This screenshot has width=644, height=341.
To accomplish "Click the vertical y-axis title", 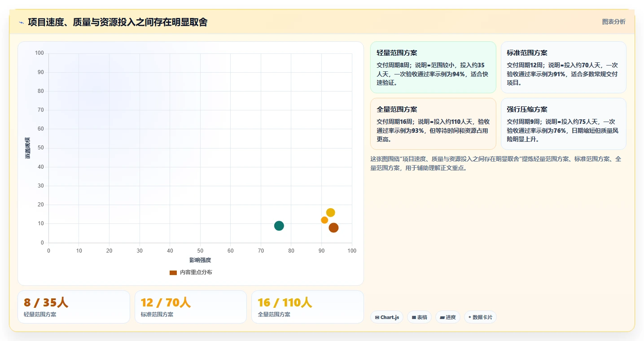I will click(x=27, y=148).
